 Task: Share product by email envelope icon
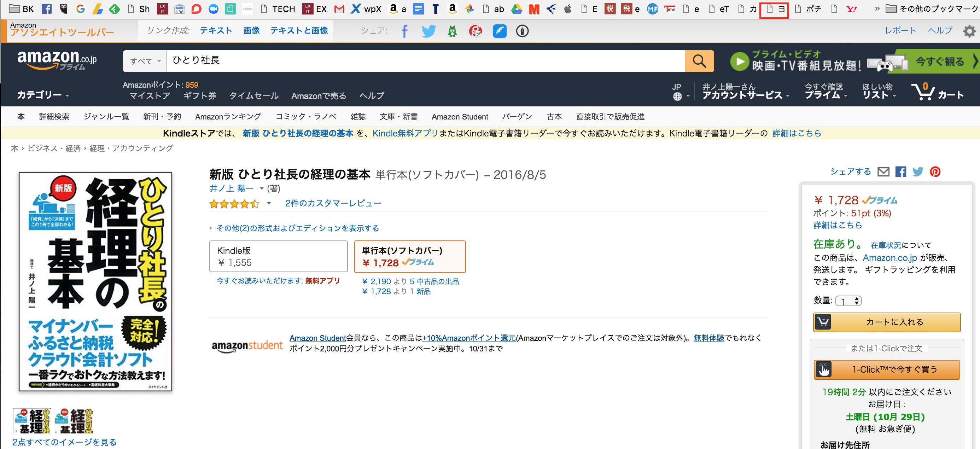(883, 171)
